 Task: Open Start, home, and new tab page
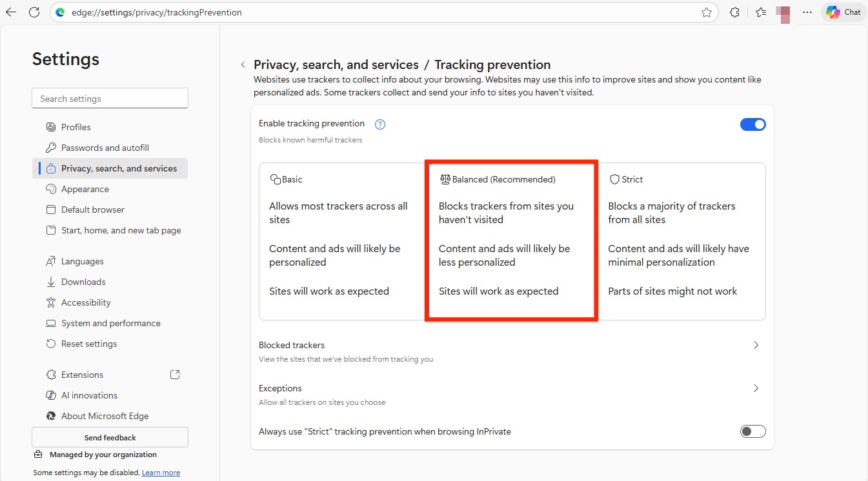coord(110,230)
